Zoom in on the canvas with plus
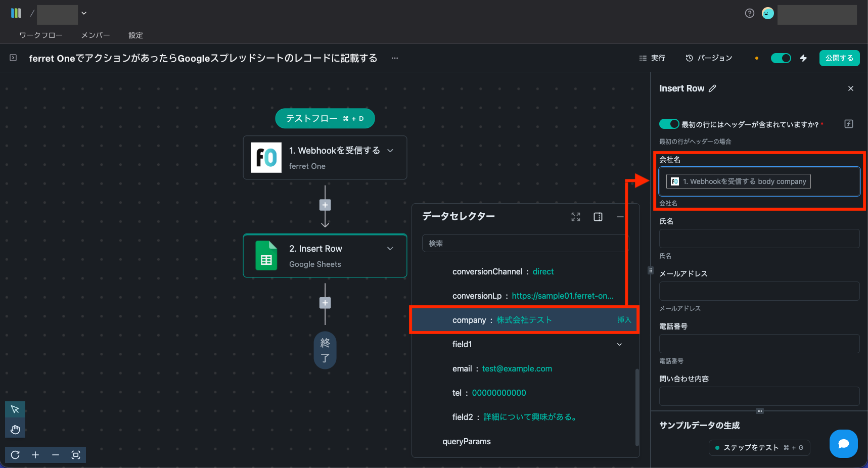Screen dimensions: 868x468 tap(35, 455)
